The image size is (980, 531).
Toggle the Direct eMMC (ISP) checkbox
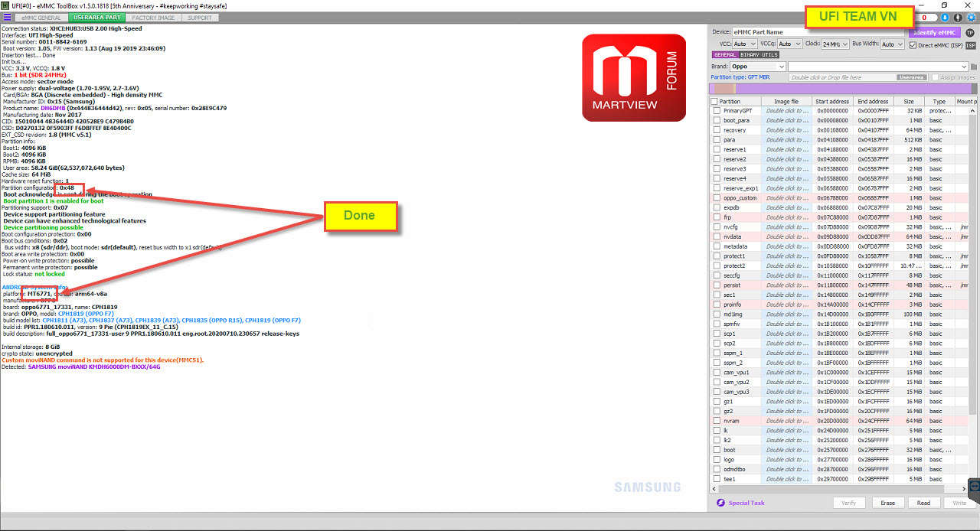click(x=913, y=44)
